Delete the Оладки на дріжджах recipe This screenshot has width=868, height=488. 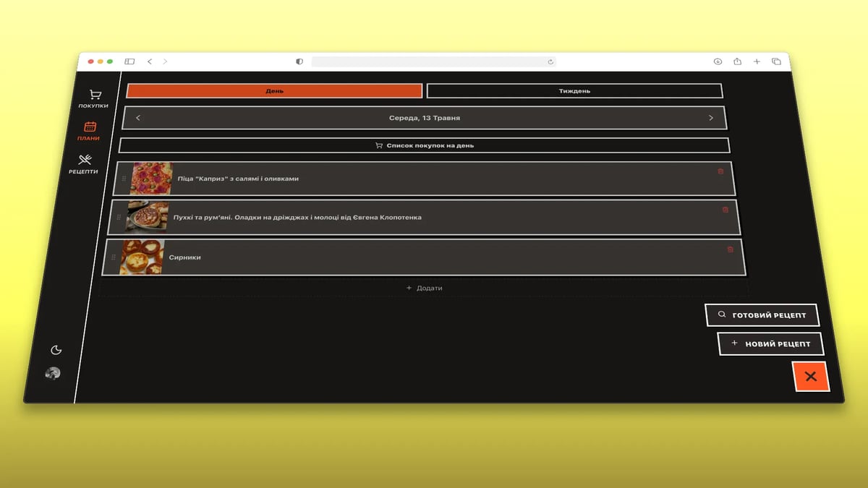[726, 210]
